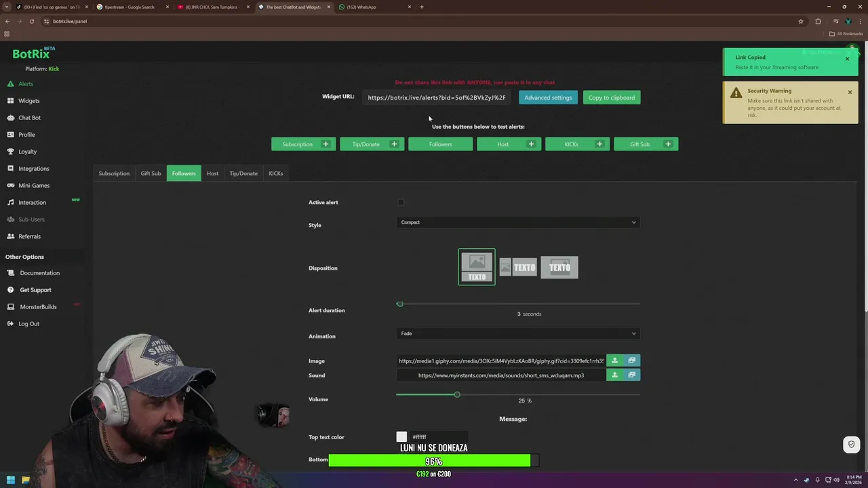This screenshot has height=488, width=868.
Task: Switch to tipestream Google Search tab
Action: coord(132,7)
